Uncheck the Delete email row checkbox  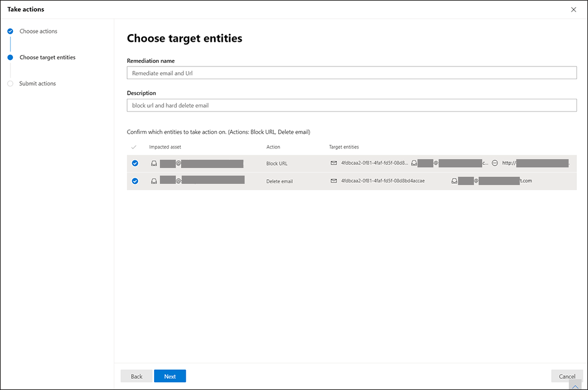[135, 181]
